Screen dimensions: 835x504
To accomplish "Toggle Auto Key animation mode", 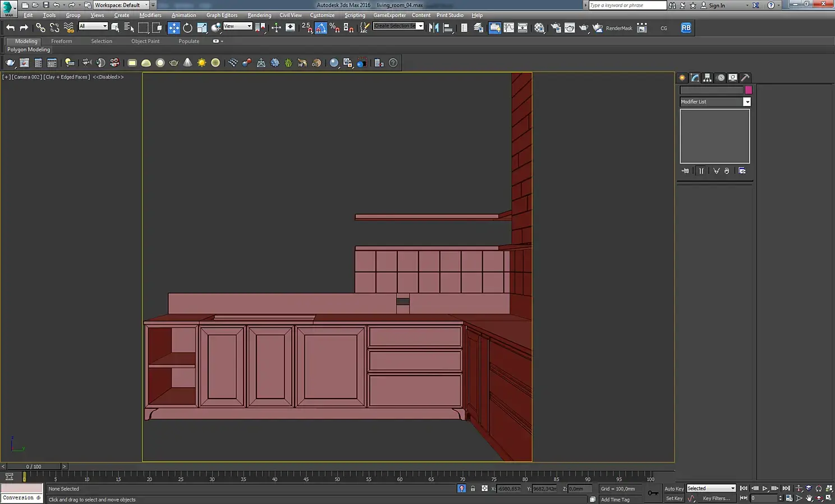I will 674,488.
